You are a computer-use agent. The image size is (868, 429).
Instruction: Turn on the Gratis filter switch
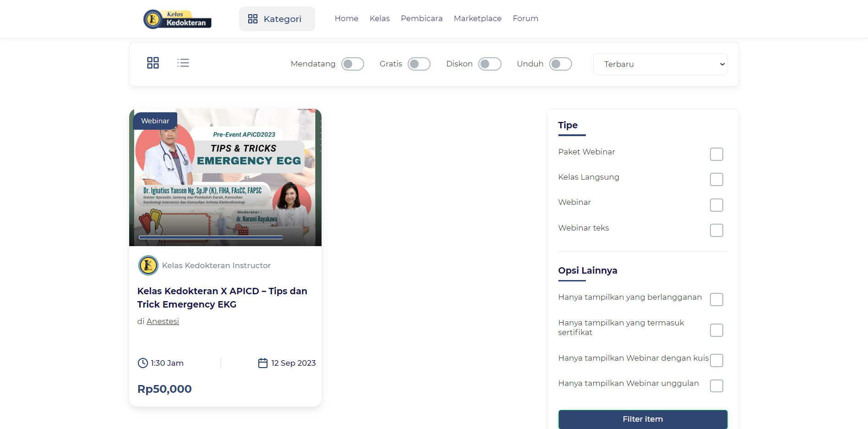(419, 64)
